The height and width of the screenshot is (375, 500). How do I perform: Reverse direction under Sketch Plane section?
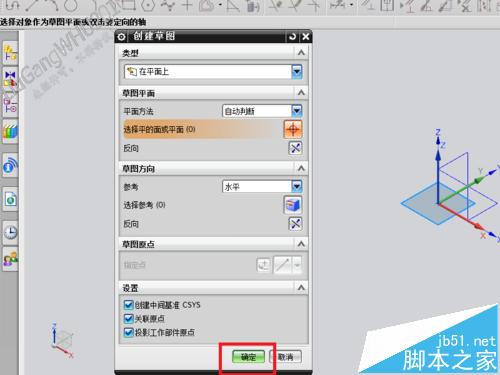(295, 148)
